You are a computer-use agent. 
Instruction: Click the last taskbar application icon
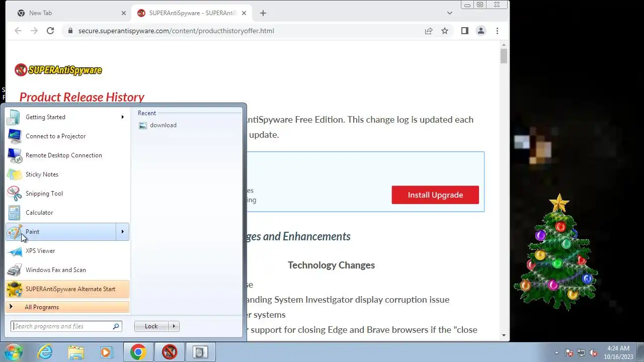[201, 352]
